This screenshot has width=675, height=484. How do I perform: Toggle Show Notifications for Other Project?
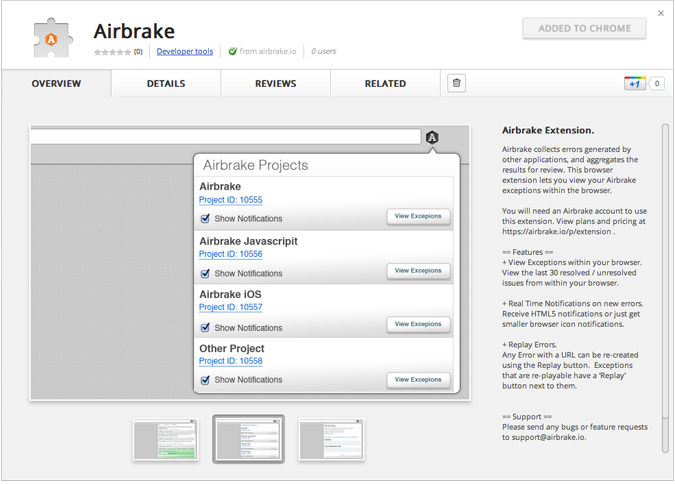pyautogui.click(x=205, y=380)
